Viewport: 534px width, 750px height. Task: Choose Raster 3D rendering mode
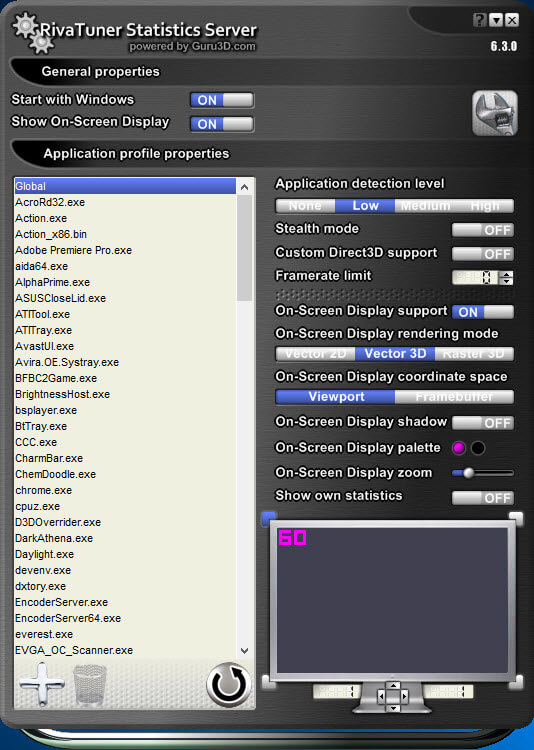(x=474, y=354)
